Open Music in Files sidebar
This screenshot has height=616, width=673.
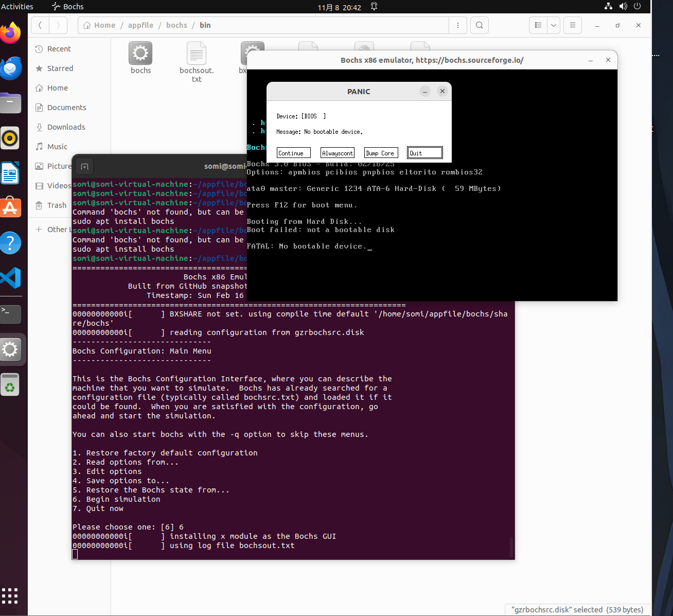[x=69, y=147]
